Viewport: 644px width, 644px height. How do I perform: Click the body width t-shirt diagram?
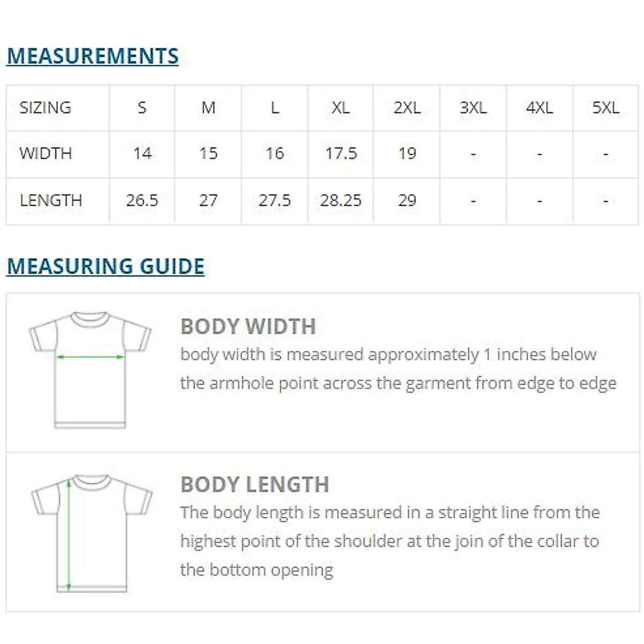[90, 370]
